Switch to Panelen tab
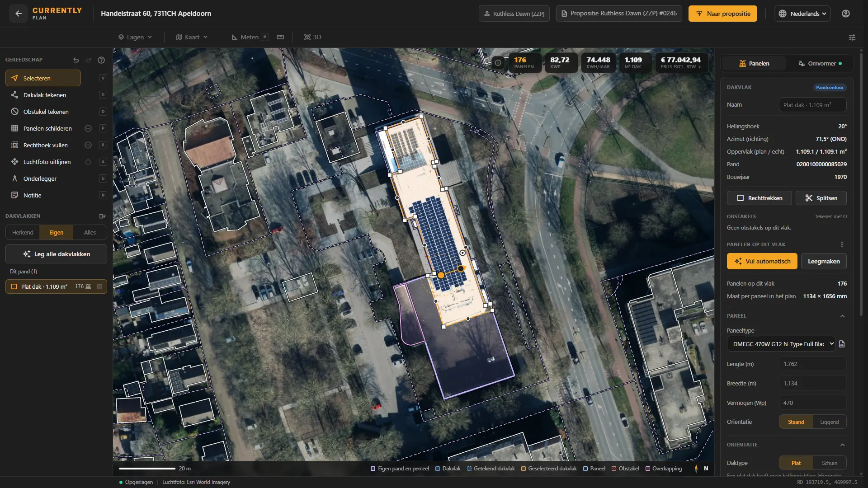The width and height of the screenshot is (868, 488). [754, 63]
